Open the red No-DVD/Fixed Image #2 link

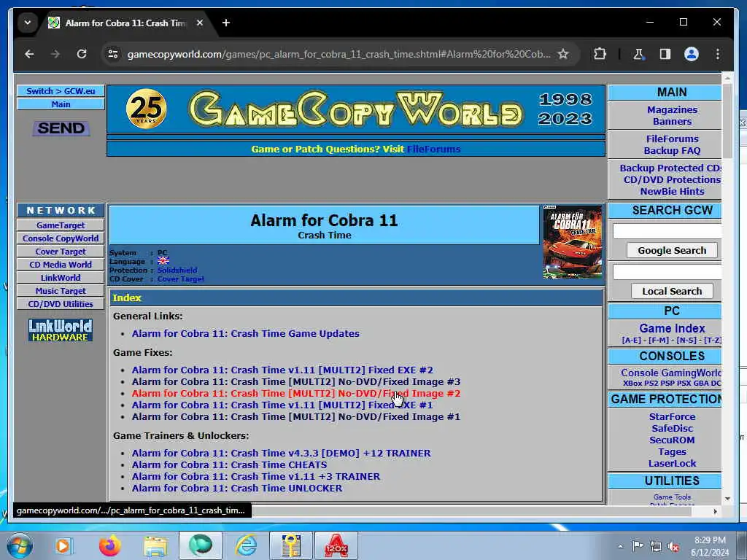coord(296,393)
